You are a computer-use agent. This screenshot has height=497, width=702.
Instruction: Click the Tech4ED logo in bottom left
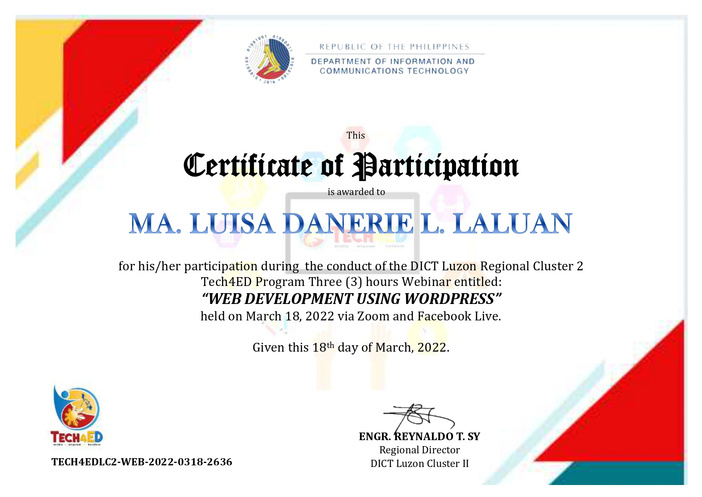[x=77, y=415]
